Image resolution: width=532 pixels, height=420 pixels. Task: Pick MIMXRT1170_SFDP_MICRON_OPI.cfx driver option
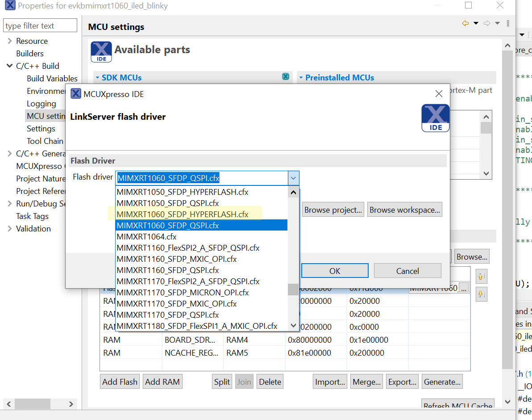coord(183,293)
